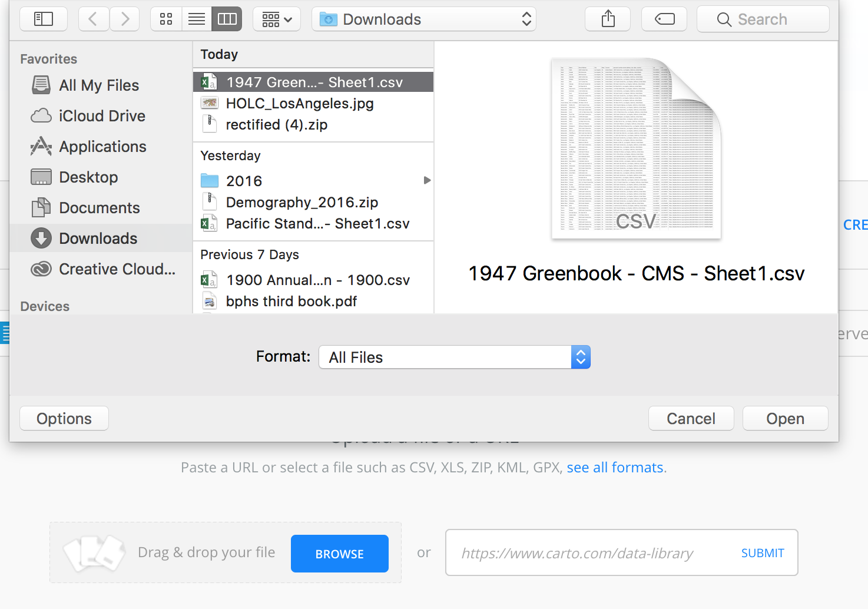Switch to icon grid view

166,19
